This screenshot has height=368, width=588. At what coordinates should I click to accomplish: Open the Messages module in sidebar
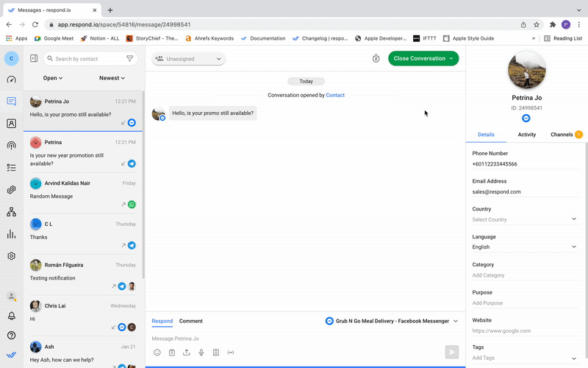11,101
